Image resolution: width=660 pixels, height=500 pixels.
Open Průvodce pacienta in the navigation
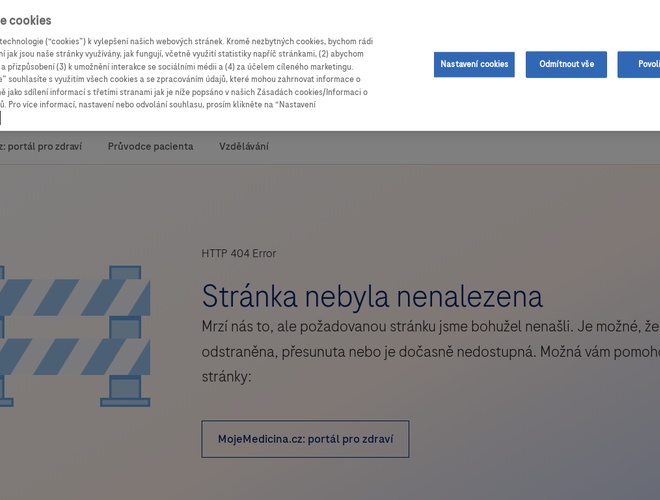click(x=150, y=146)
